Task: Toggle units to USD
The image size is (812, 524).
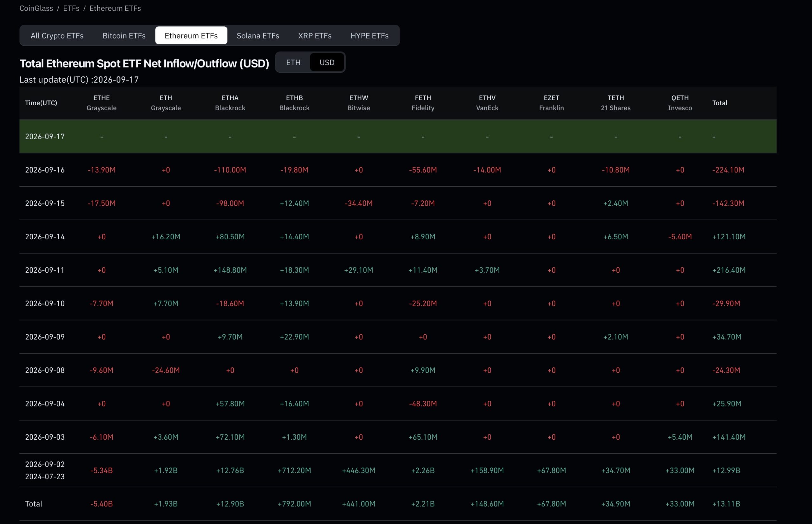Action: click(327, 62)
